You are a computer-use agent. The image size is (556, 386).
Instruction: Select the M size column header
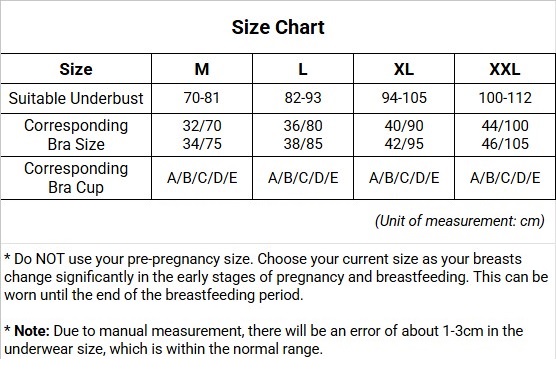click(202, 69)
